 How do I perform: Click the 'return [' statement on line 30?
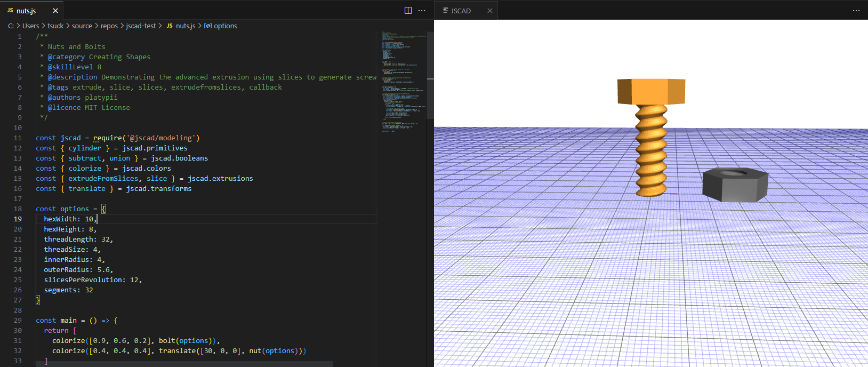tap(60, 330)
